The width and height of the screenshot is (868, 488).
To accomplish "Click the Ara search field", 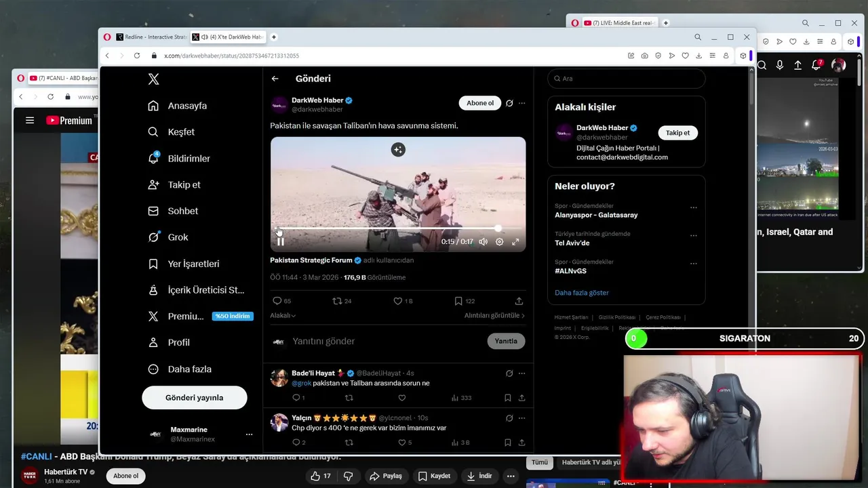I will click(626, 79).
